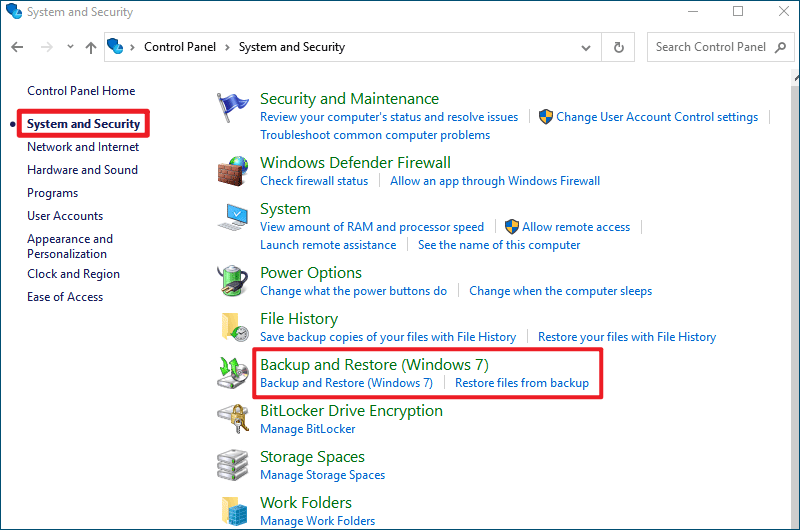Click See the name of this computer
This screenshot has height=530, width=800.
coord(499,245)
